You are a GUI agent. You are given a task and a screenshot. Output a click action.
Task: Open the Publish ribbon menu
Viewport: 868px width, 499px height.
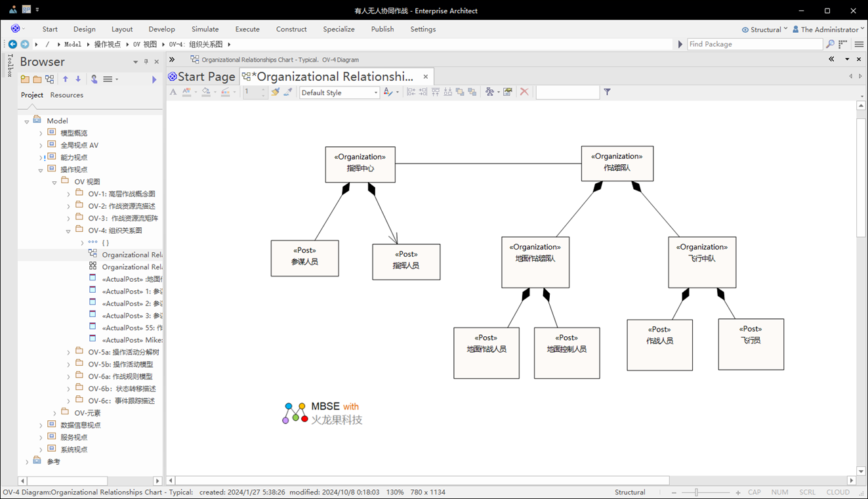click(x=382, y=29)
